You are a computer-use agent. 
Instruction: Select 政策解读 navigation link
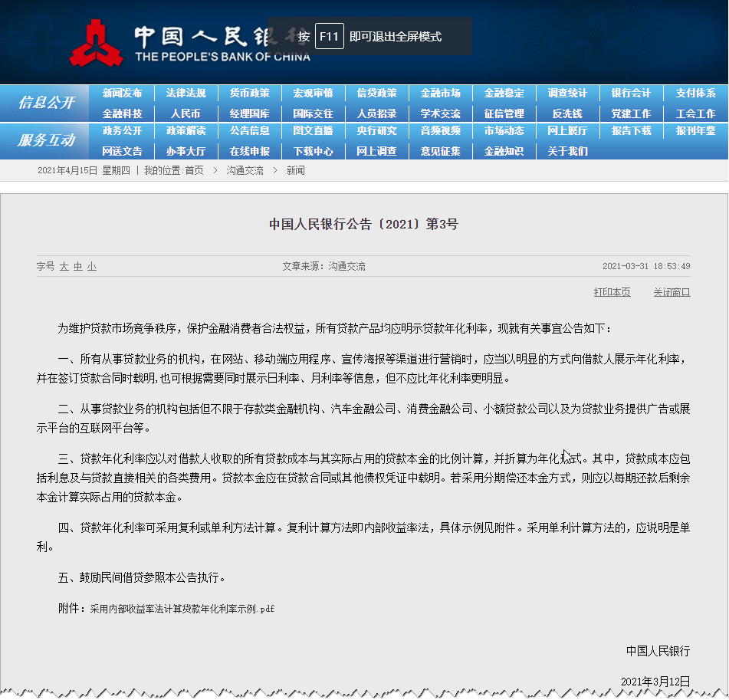coord(186,130)
